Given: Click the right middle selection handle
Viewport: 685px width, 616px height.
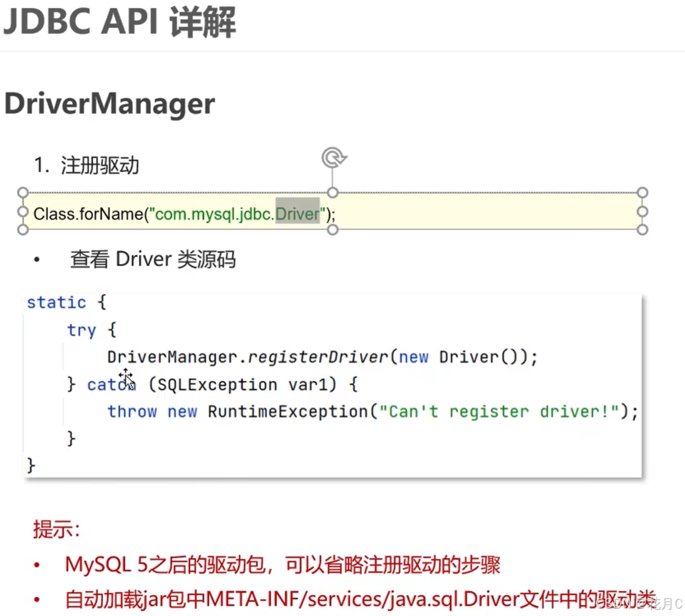Looking at the screenshot, I should 642,212.
